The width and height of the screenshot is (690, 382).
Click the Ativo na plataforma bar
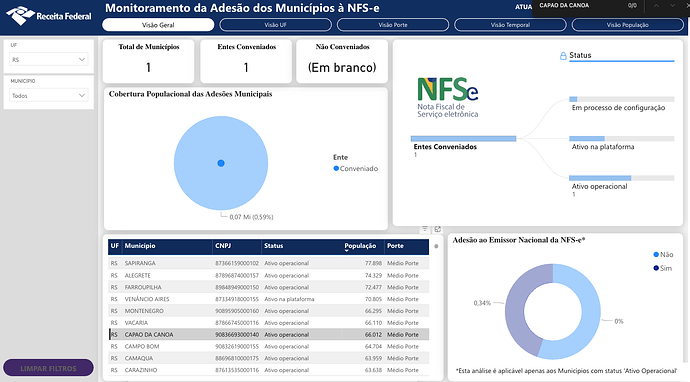[x=621, y=139]
